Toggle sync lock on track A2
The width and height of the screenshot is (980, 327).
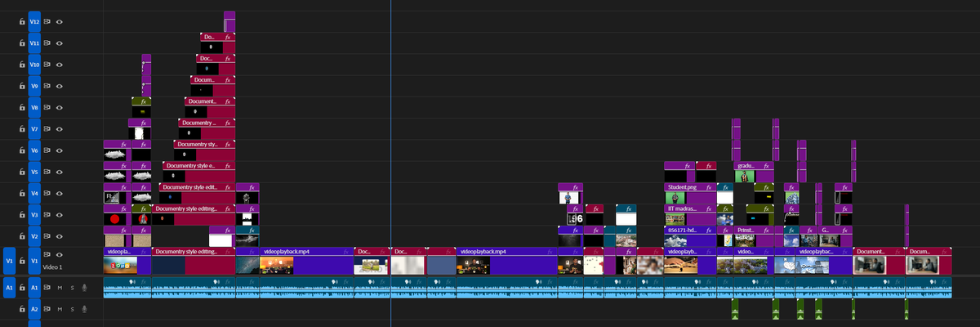point(47,309)
